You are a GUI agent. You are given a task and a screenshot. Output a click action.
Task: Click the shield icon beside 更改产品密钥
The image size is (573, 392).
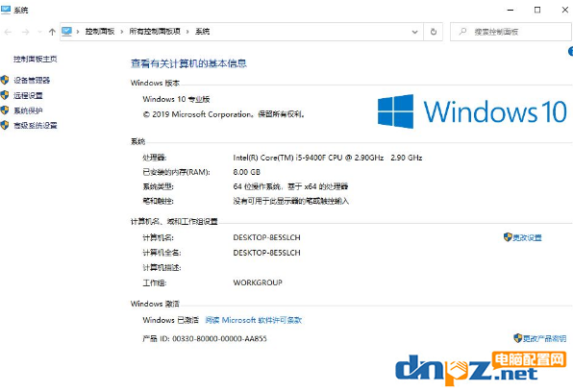point(517,338)
